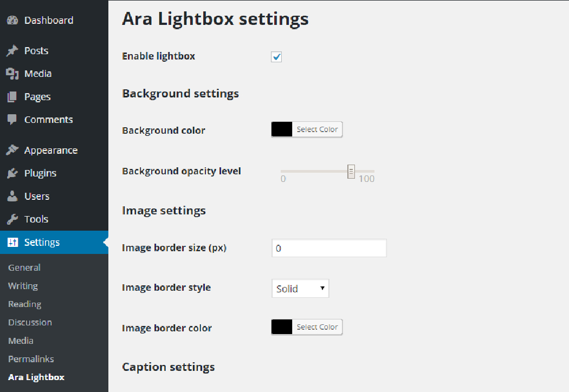
Task: Uncheck the Enable lightbox checkbox
Action: 276,57
